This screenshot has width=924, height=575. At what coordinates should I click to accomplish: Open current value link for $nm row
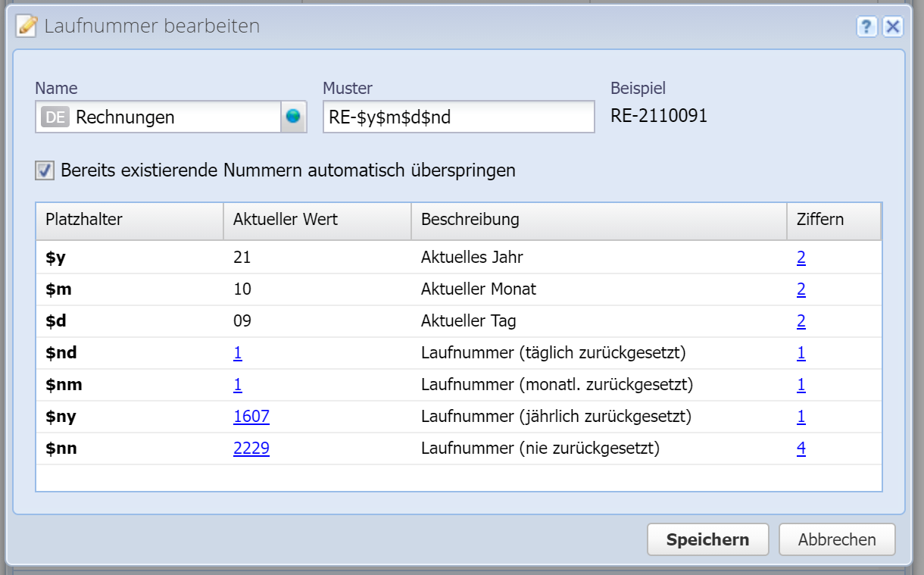[x=238, y=385]
